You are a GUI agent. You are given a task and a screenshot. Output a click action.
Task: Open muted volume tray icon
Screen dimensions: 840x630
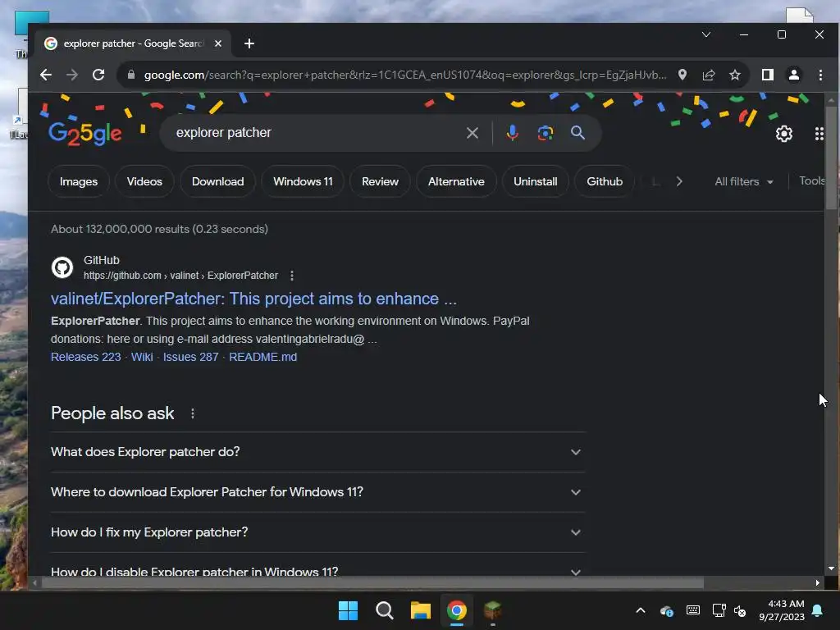(740, 610)
